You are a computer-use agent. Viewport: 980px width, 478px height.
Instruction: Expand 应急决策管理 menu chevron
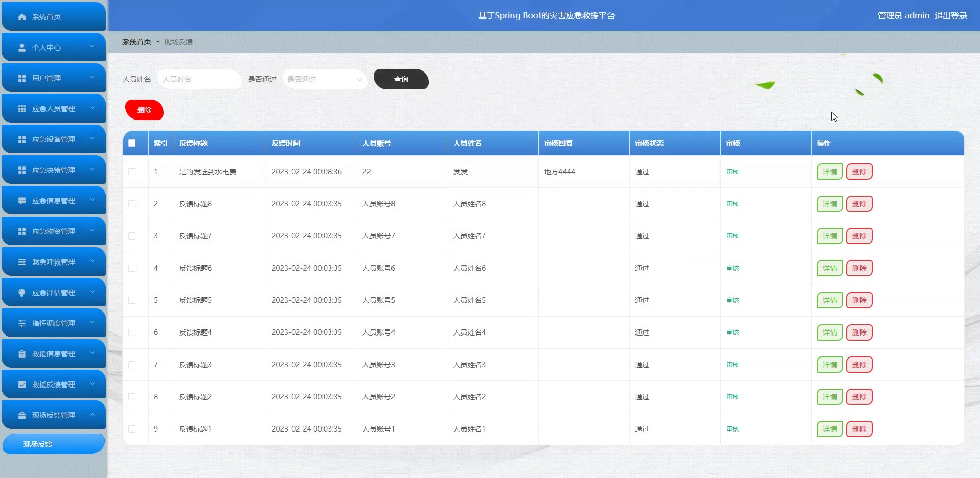coord(92,169)
